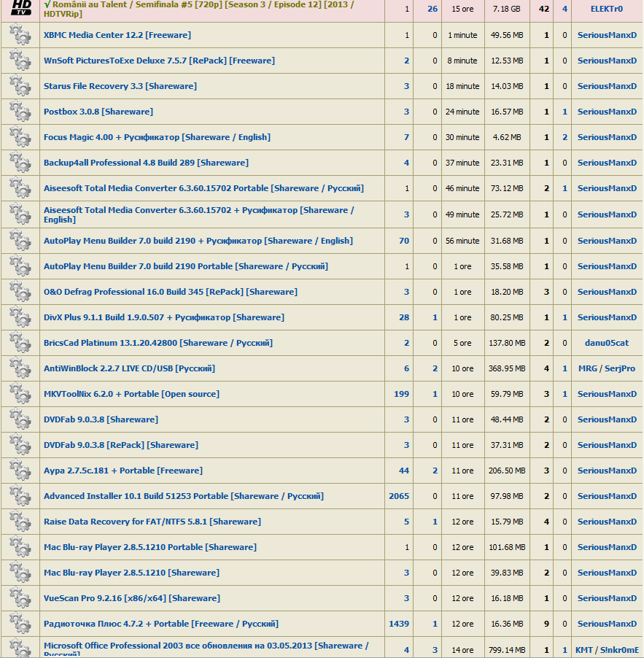Open O&O Defrag Professional 16.0 link

click(x=171, y=292)
